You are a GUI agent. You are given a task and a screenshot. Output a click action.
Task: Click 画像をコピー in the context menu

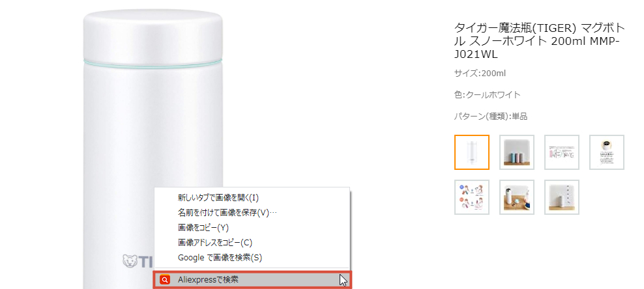click(x=203, y=228)
